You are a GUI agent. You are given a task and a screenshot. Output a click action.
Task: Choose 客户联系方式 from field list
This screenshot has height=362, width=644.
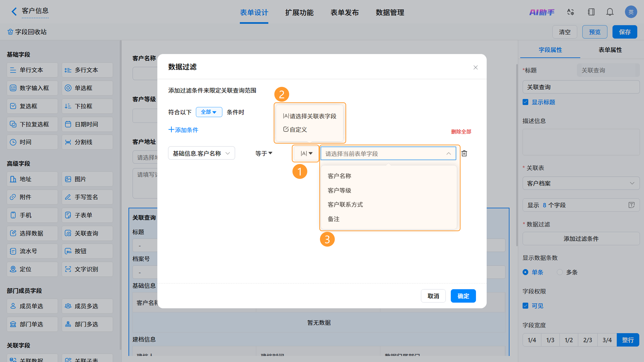pos(345,204)
